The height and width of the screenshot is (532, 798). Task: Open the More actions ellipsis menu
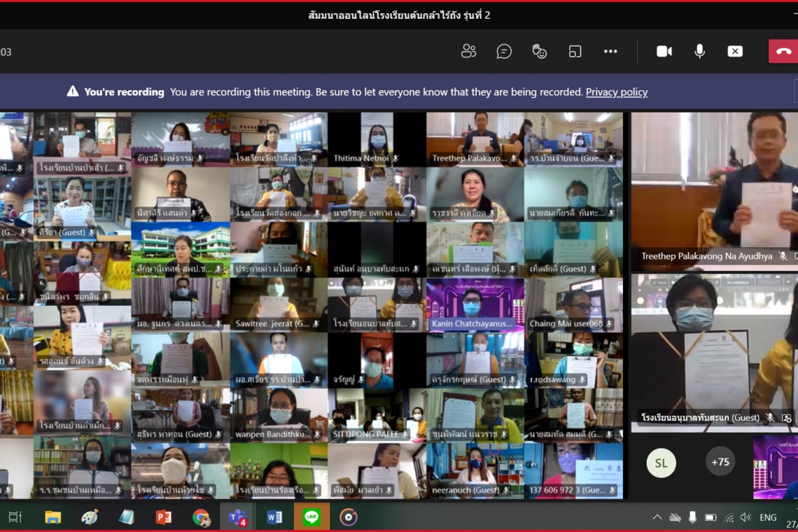coord(610,51)
